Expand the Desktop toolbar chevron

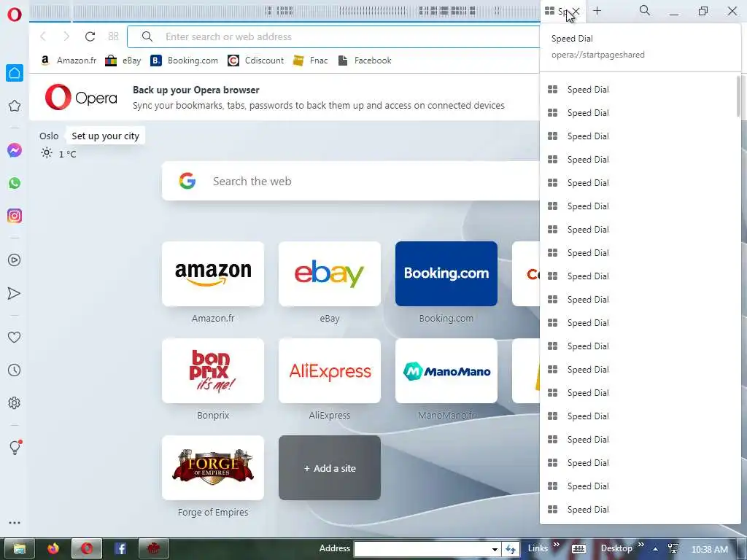tap(640, 544)
